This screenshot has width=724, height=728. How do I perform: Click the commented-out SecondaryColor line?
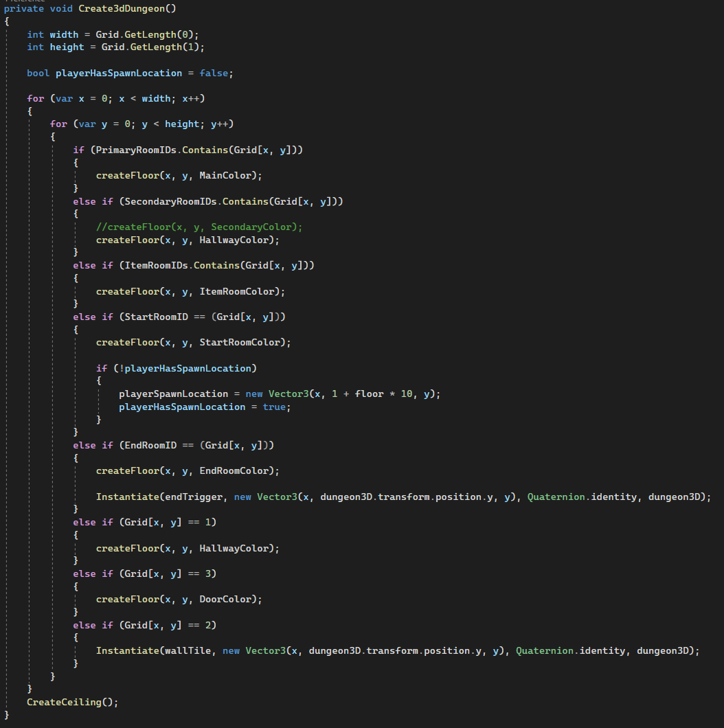tap(199, 227)
